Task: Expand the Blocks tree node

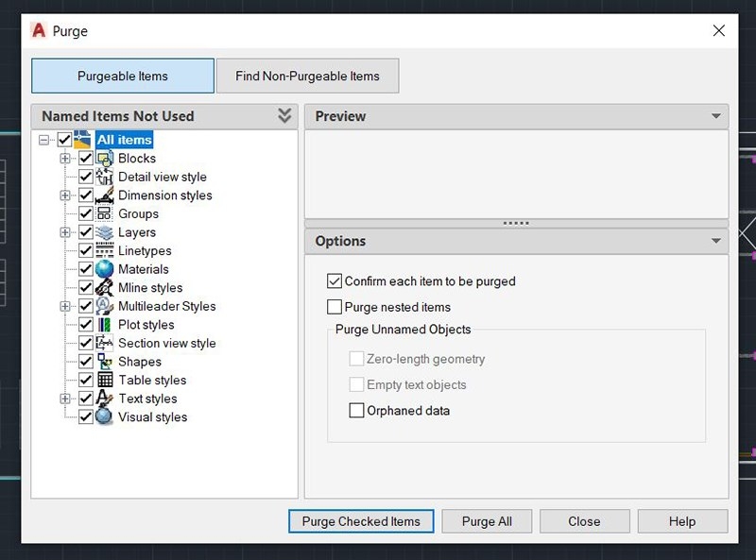Action: coord(65,159)
